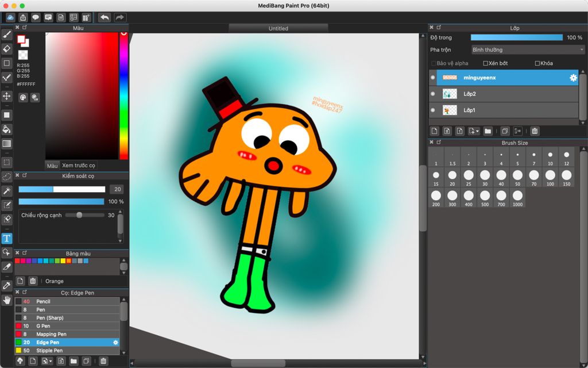Open gear settings for Edge Pen brush

click(x=115, y=343)
